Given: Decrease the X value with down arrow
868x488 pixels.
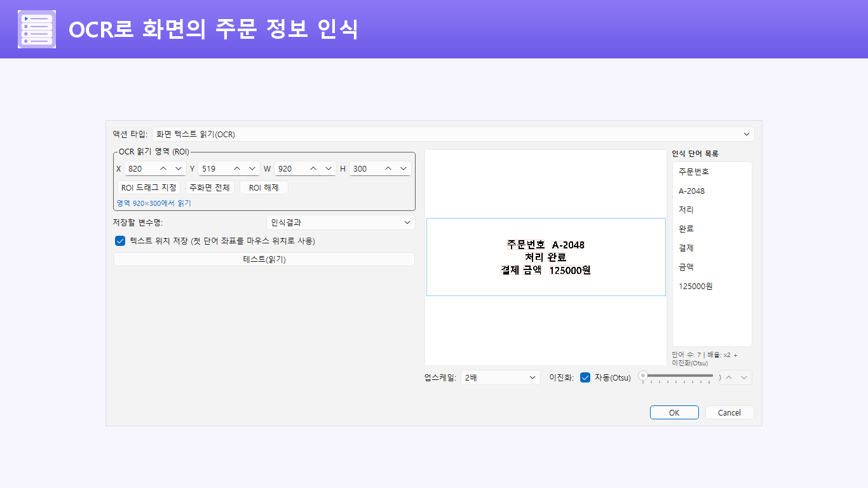Looking at the screenshot, I should [179, 168].
